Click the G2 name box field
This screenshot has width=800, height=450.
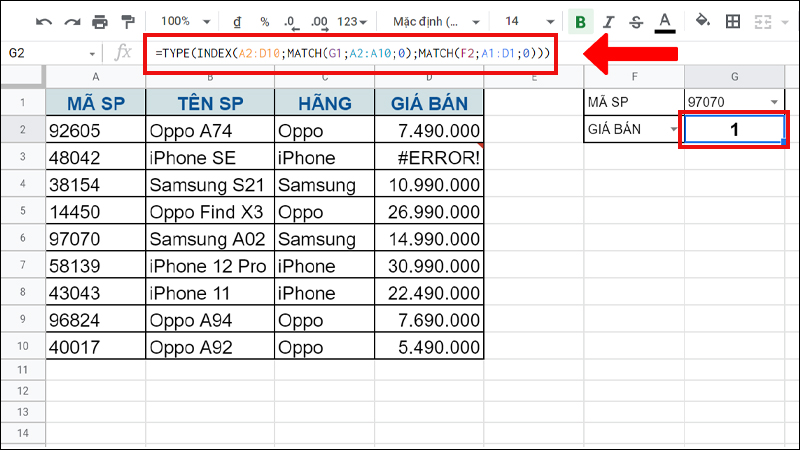tap(50, 52)
